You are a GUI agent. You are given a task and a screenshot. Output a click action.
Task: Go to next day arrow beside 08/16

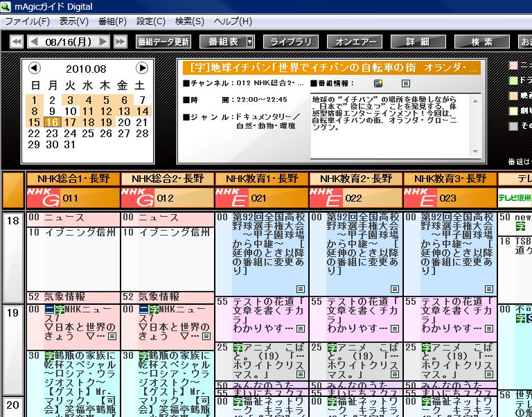(103, 42)
